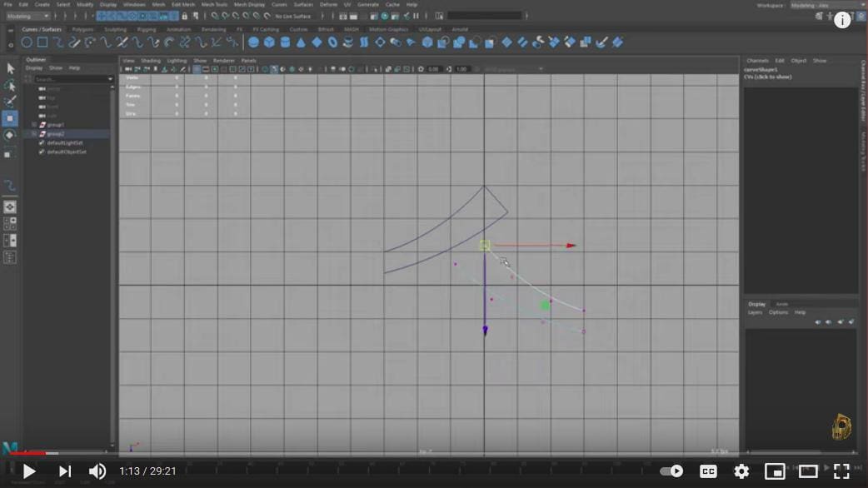Select defaultLightSet in the Outliner
This screenshot has width=868, height=488.
pos(65,142)
